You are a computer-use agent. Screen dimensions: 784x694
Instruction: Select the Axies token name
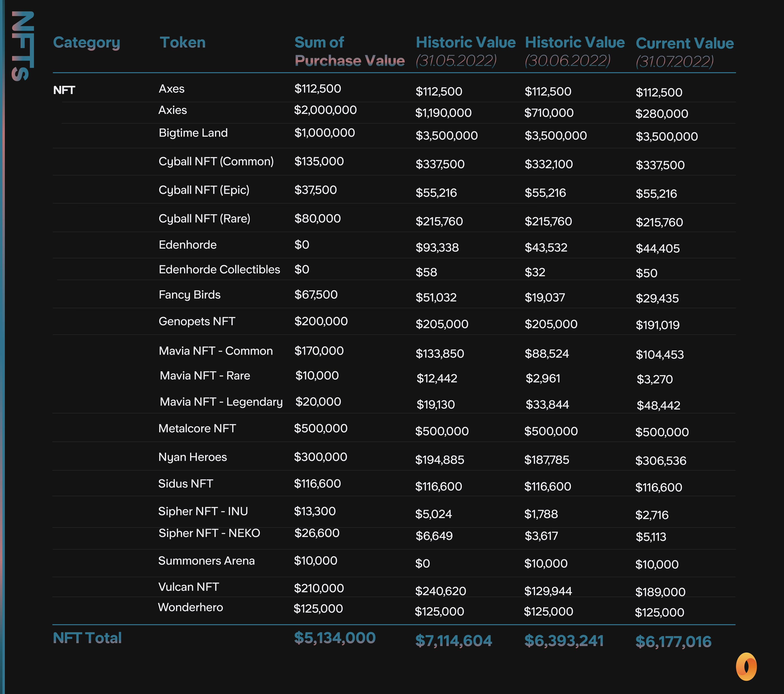click(x=173, y=110)
